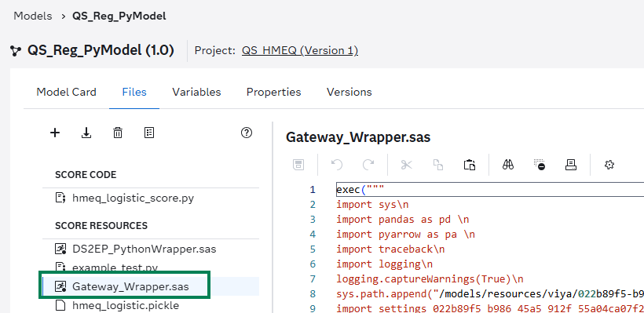The height and width of the screenshot is (313, 644).
Task: Click line number 1 in the gutter
Action: [313, 190]
